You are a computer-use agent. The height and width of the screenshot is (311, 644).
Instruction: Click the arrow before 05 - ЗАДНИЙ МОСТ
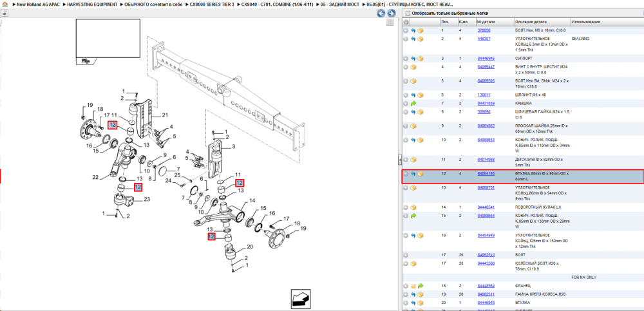(317, 4)
